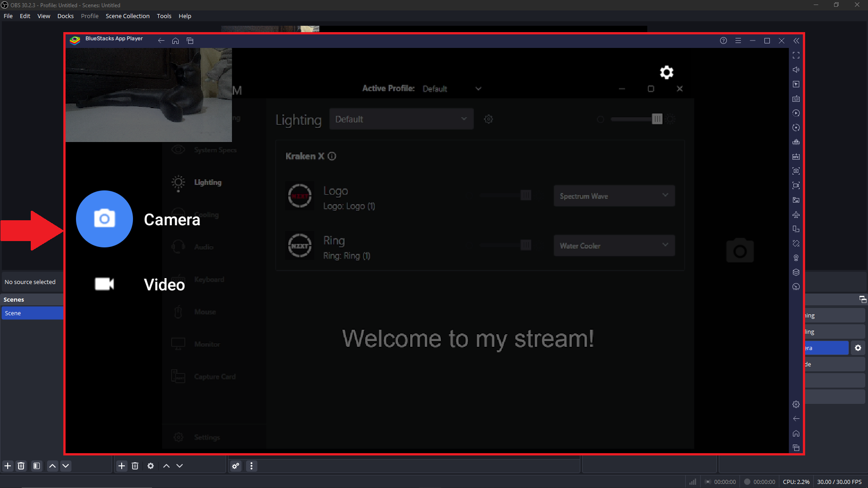Start BlueStacks screen recording from sidebar icon

796,185
